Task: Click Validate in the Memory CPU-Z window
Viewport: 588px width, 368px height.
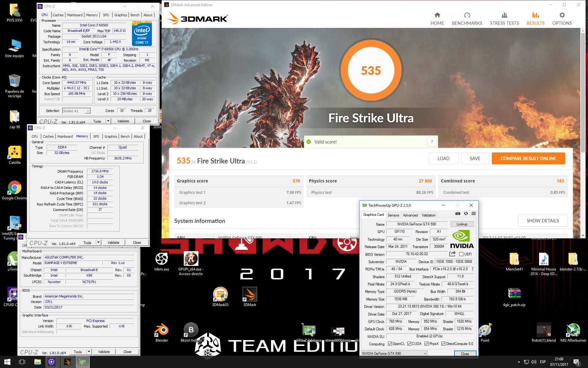Action: pyautogui.click(x=113, y=243)
